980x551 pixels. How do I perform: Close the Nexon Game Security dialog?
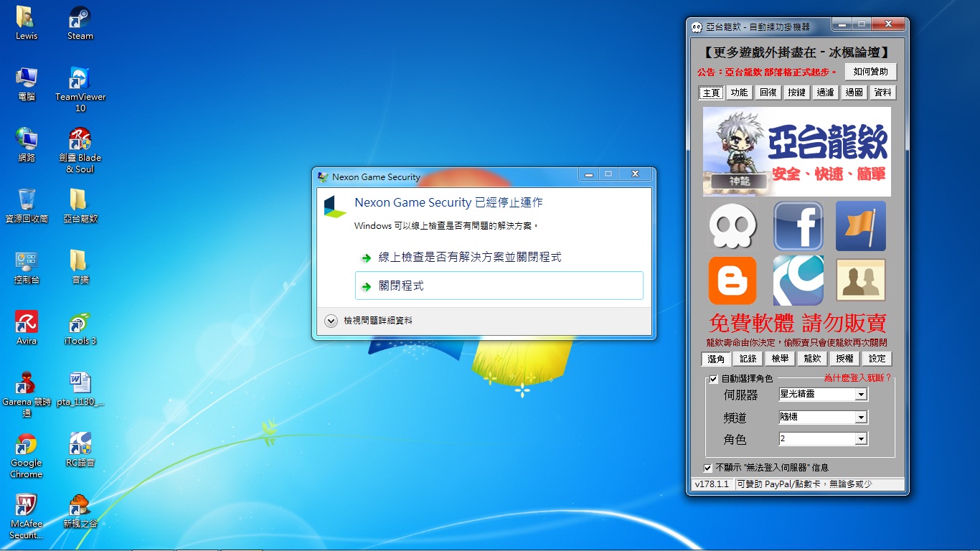(635, 174)
